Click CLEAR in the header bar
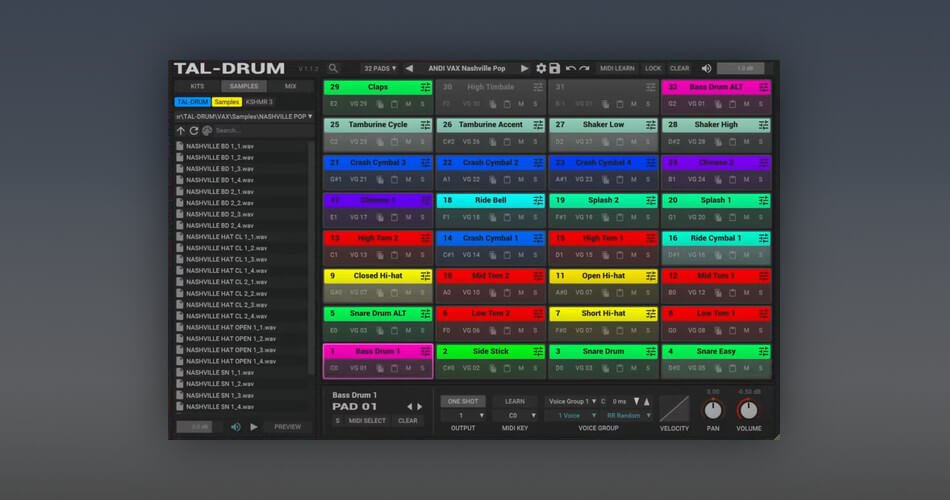Screen dimensions: 950x500 [680, 68]
